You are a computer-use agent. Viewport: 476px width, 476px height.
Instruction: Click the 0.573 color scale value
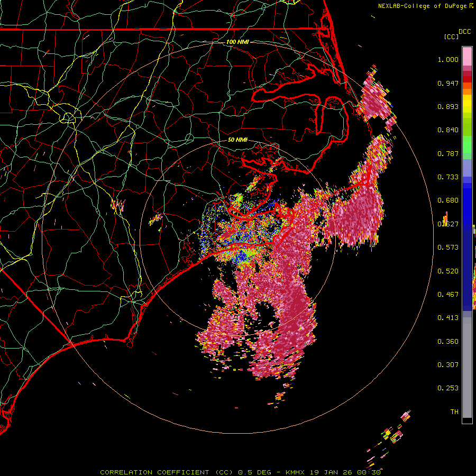point(448,248)
